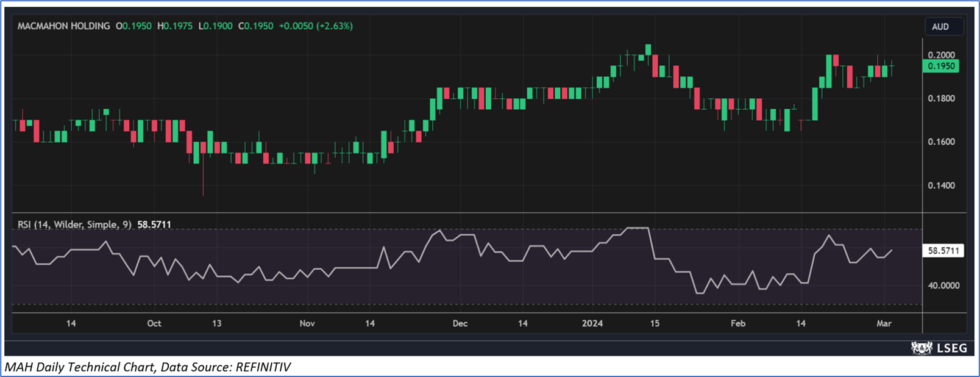The width and height of the screenshot is (980, 377).
Task: Click the 0.1400 price axis label
Action: [x=941, y=185]
